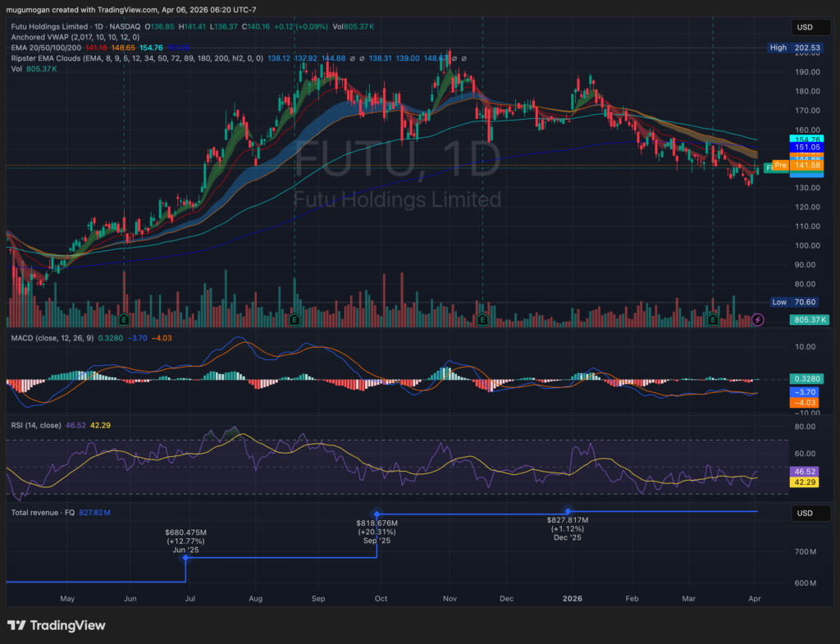
Task: Click the Jun '25 revenue data point dot
Action: 185,558
